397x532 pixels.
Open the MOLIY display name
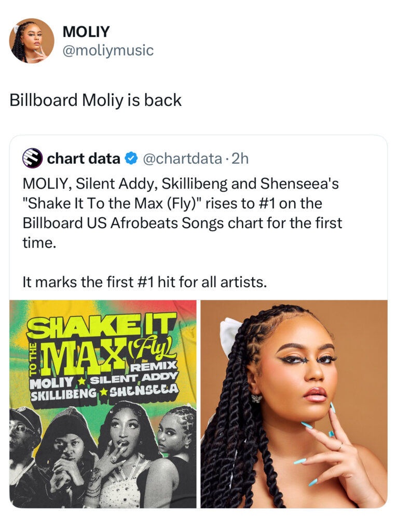click(86, 32)
